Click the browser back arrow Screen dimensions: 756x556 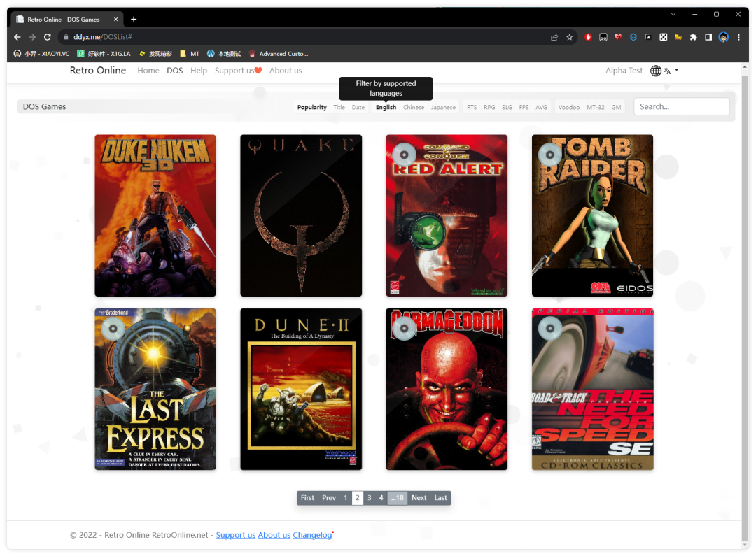17,37
